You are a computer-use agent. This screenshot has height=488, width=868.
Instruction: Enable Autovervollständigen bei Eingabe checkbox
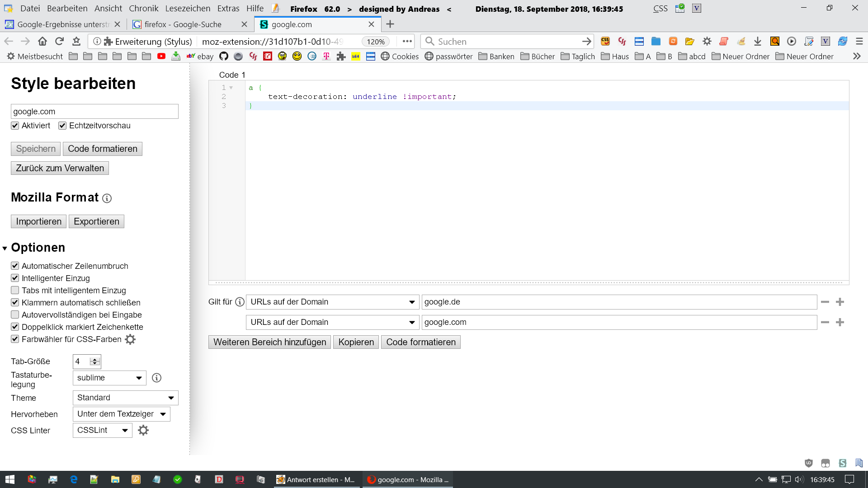pyautogui.click(x=15, y=315)
